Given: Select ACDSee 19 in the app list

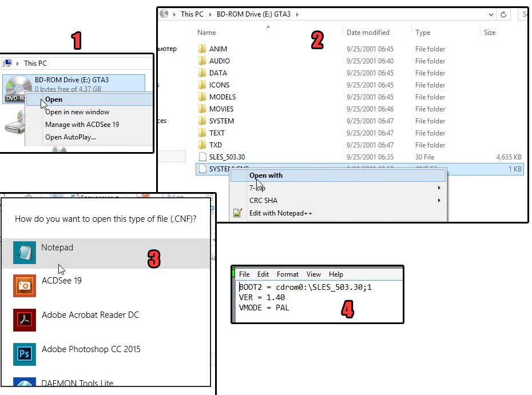Looking at the screenshot, I should pos(106,286).
